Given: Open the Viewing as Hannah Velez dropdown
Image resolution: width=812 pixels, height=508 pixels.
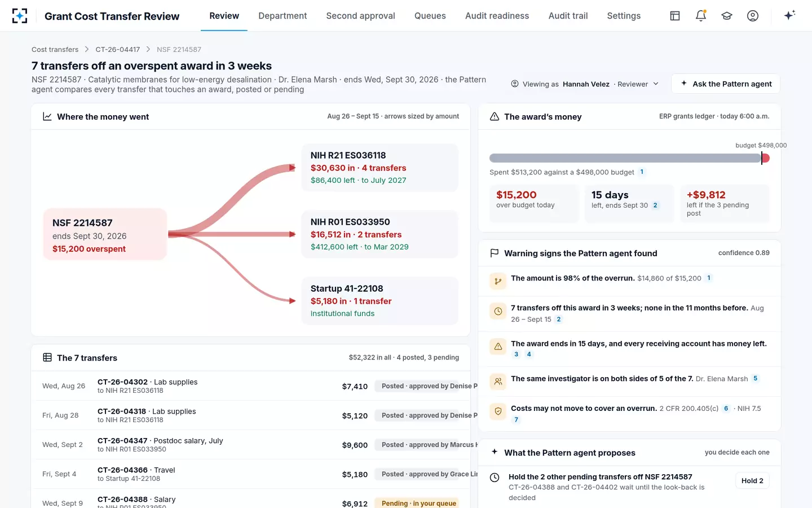Looking at the screenshot, I should point(585,84).
